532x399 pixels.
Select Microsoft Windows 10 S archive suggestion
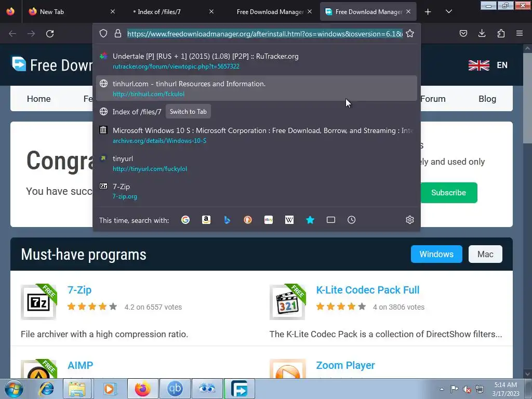(x=257, y=135)
